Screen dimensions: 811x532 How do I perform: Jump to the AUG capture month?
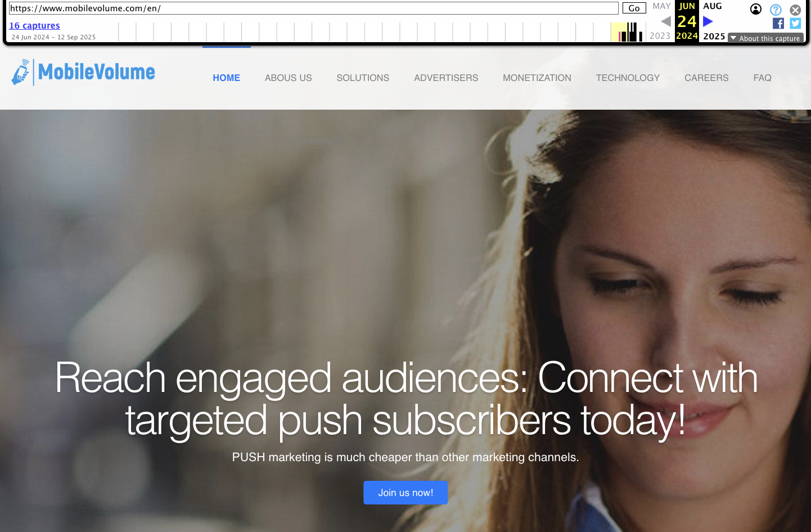(712, 6)
